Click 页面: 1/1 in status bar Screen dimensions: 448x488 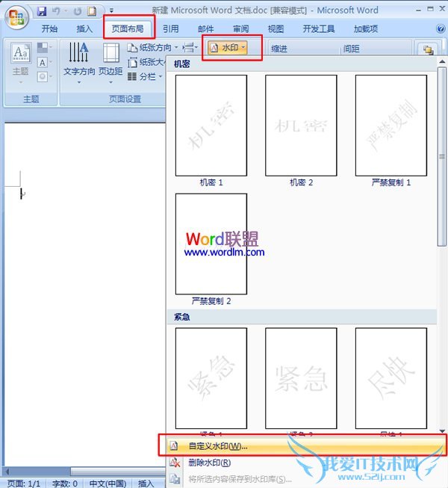coord(24,484)
